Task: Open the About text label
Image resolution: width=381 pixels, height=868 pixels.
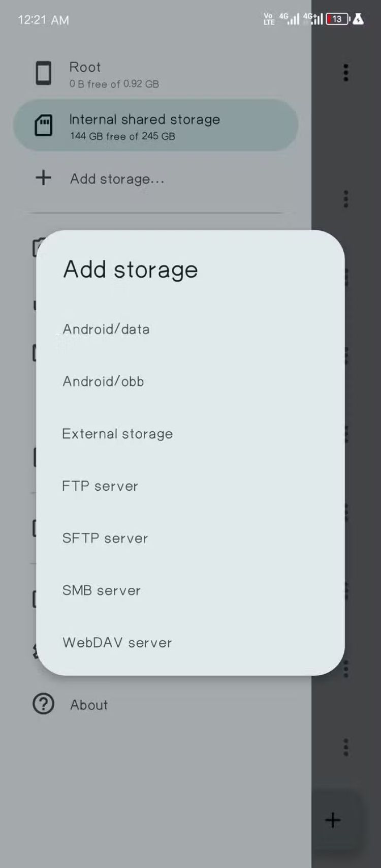Action: 89,705
